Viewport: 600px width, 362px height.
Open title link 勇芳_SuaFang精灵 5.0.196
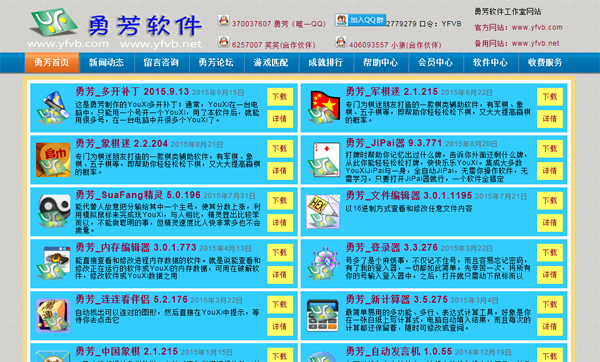coord(138,195)
